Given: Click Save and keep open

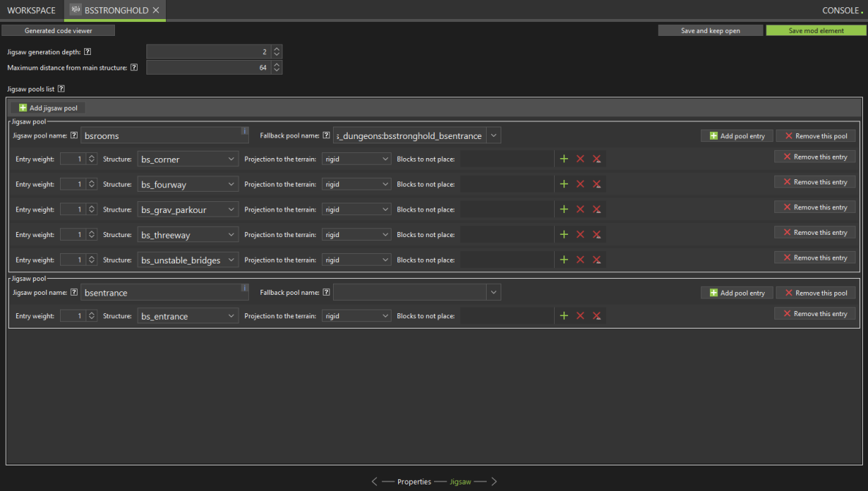Looking at the screenshot, I should (x=710, y=31).
